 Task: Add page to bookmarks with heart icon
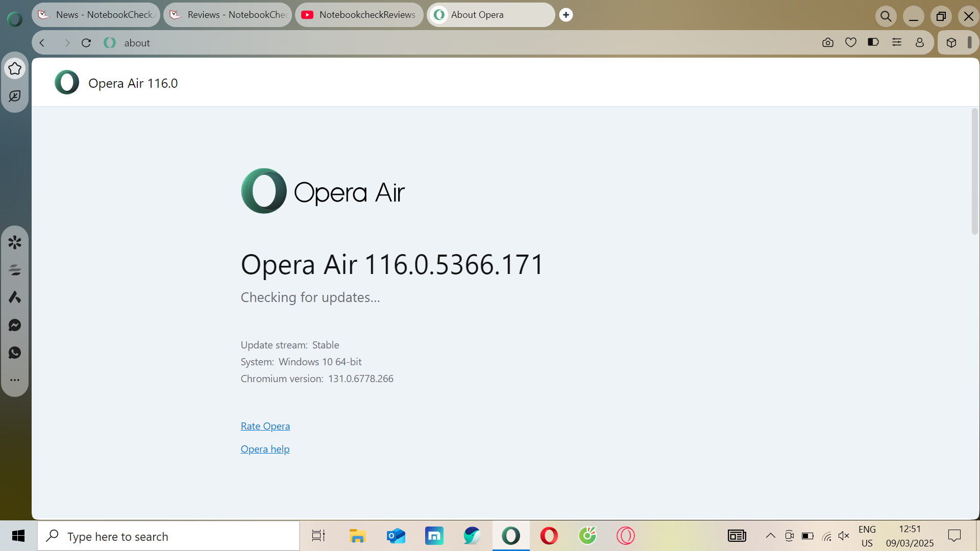coord(851,43)
